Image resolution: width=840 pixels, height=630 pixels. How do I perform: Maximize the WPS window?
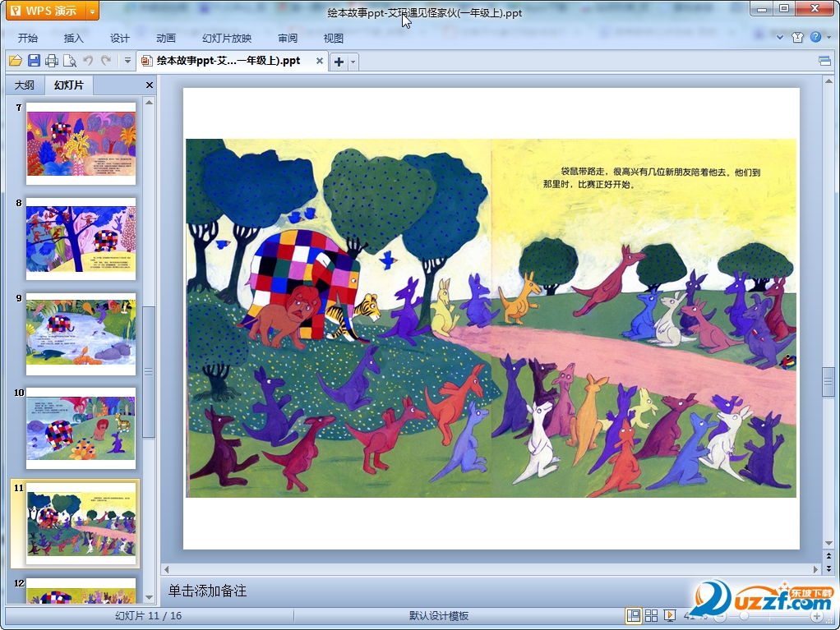[784, 9]
